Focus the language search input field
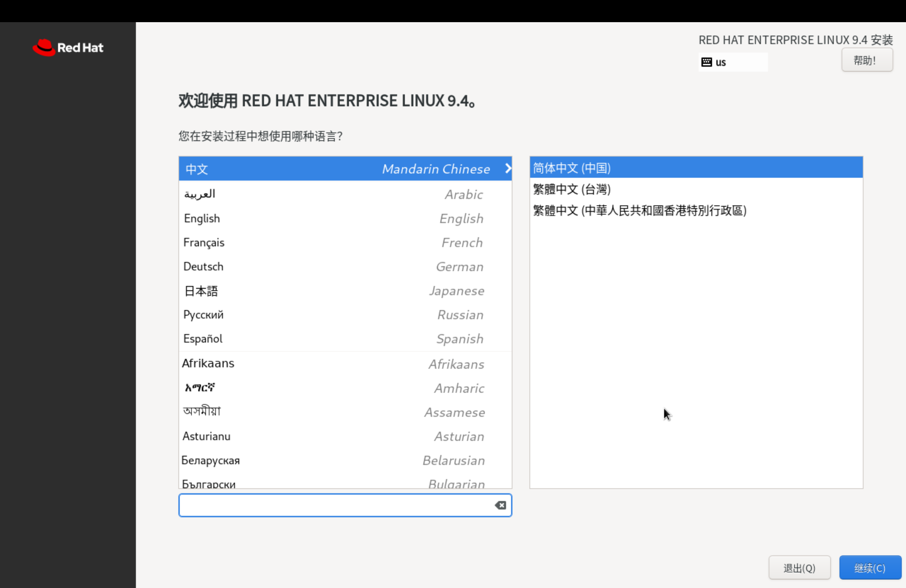 [345, 505]
